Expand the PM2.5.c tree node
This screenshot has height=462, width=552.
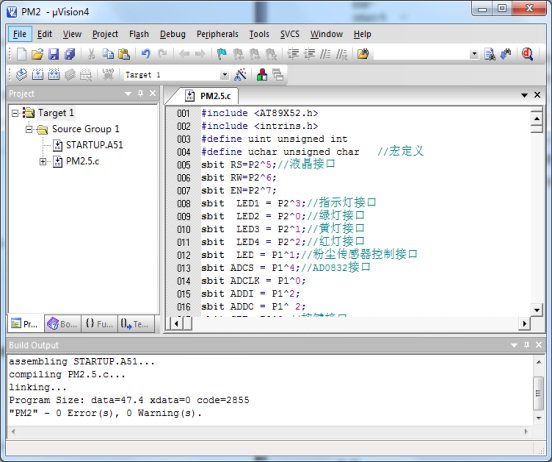coord(43,162)
